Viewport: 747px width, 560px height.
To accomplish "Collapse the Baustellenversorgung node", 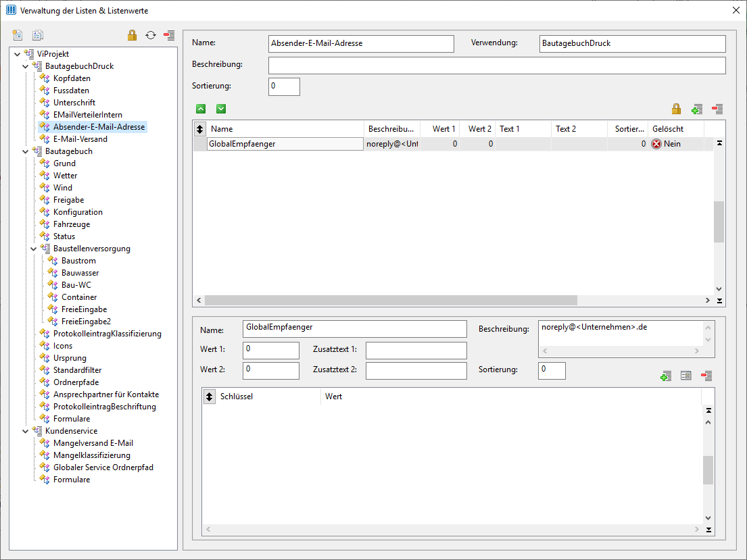I will coord(34,249).
